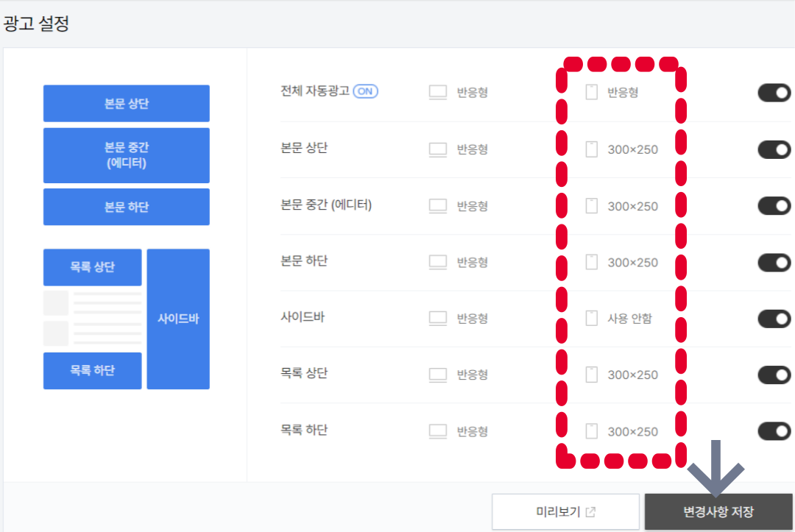Disable the 본문 중간 (에디터) ad switch

pos(774,205)
